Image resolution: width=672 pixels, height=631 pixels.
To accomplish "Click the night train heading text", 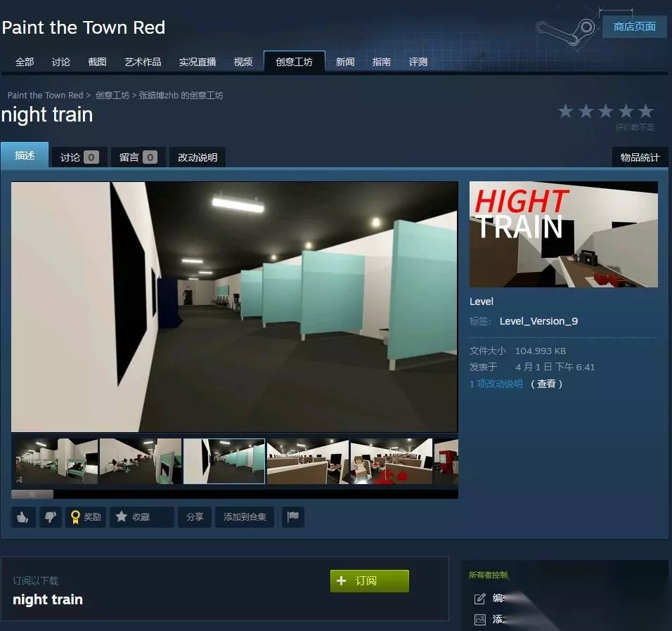I will click(x=47, y=115).
